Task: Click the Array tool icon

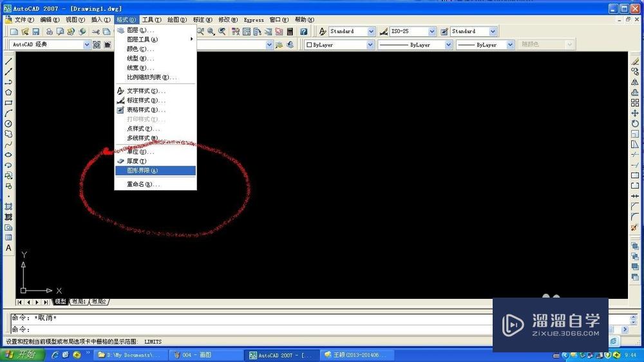Action: [x=635, y=102]
